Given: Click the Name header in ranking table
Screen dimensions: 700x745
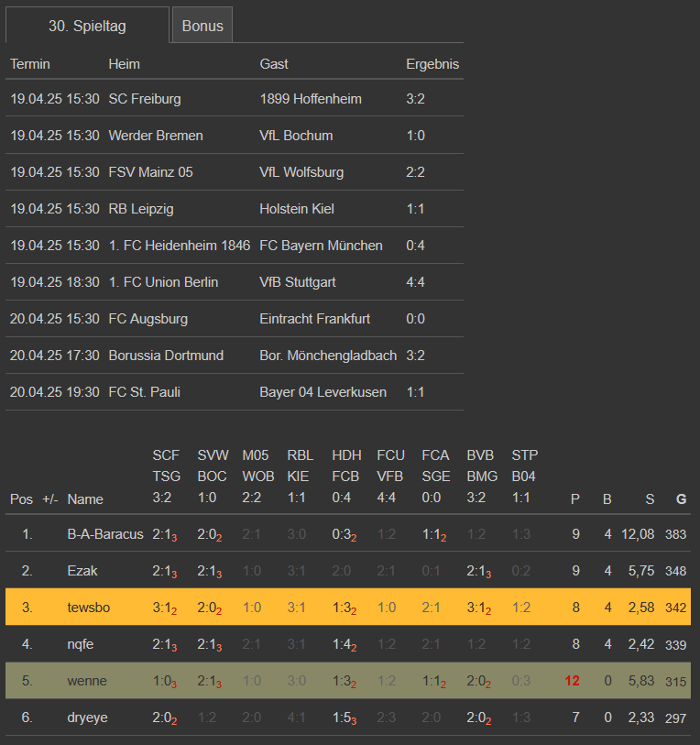Looking at the screenshot, I should click(85, 499).
